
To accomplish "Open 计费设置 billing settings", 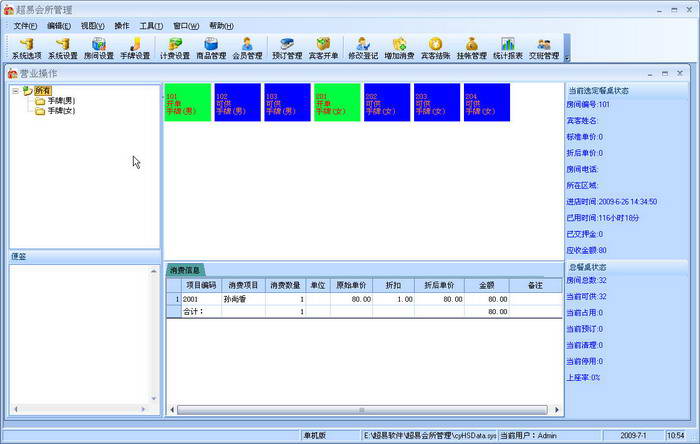I will coord(175,48).
